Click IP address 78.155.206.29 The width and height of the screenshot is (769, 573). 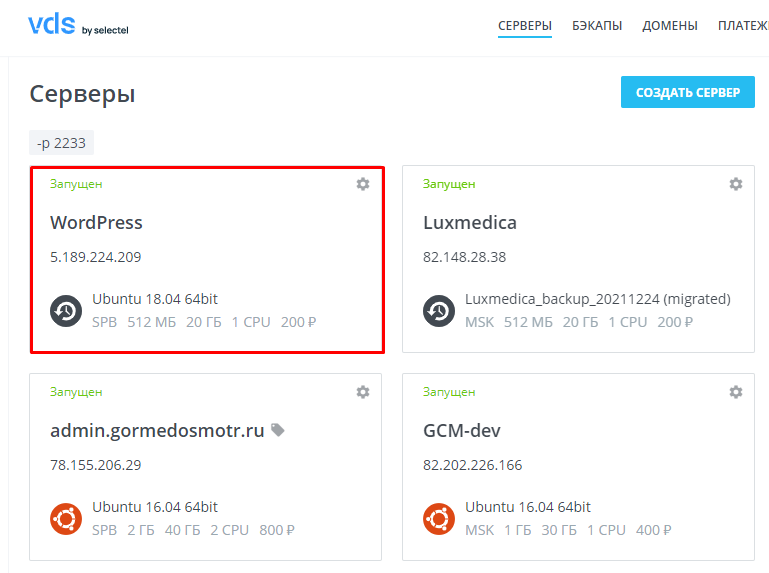[96, 465]
